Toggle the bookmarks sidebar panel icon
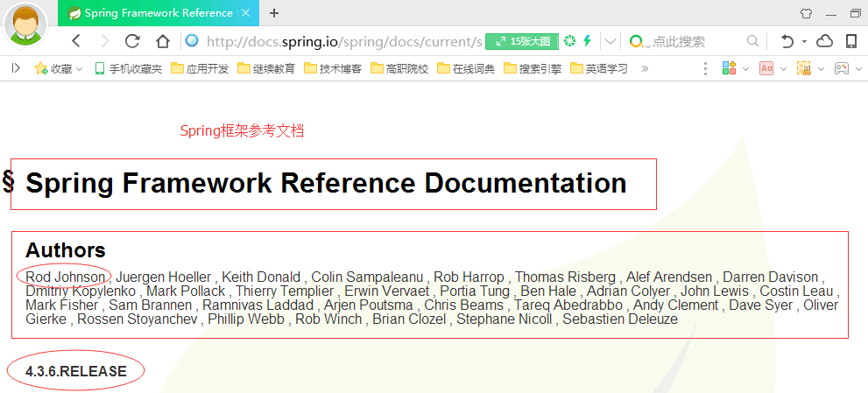868x393 pixels. coord(16,68)
